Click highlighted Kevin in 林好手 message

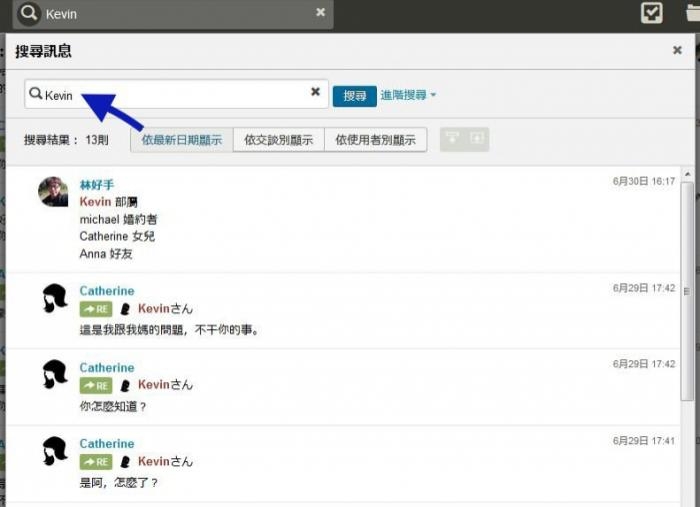95,202
